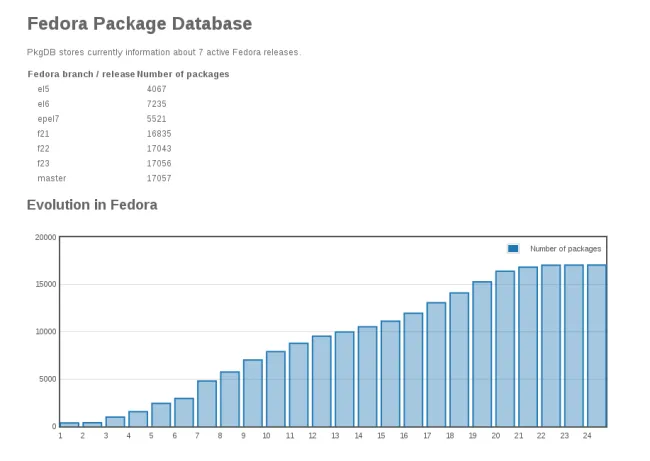Click the chart bar for release 20

pyautogui.click(x=505, y=349)
